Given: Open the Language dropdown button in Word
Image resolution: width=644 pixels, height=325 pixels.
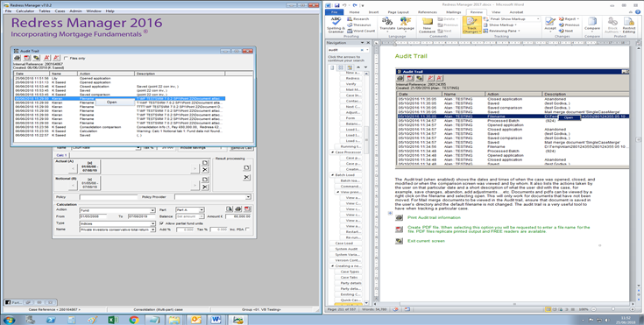Looking at the screenshot, I should (406, 25).
